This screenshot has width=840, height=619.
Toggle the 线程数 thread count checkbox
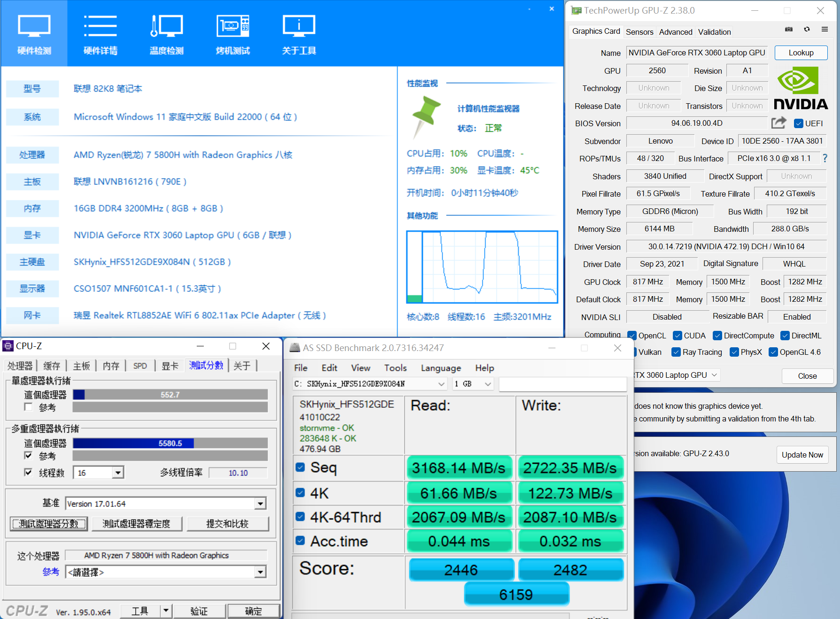tap(28, 472)
